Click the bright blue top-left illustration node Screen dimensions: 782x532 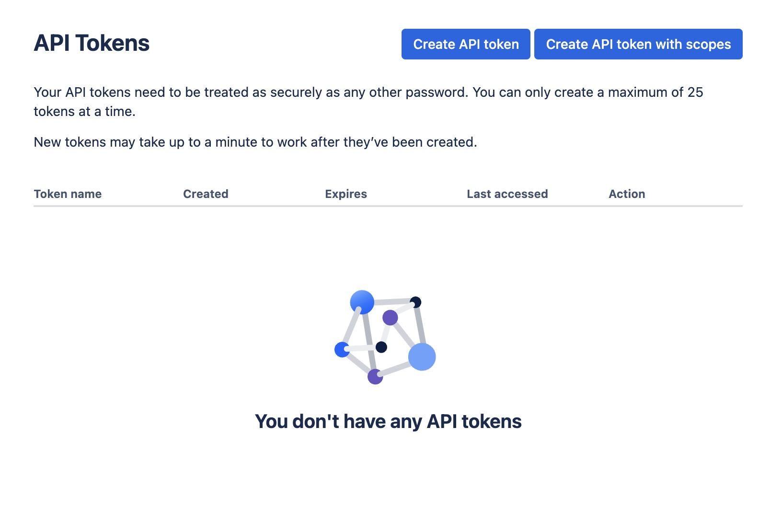click(x=362, y=303)
